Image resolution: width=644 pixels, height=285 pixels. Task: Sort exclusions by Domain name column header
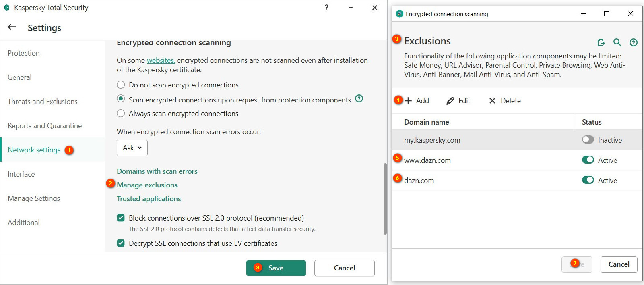(x=427, y=122)
